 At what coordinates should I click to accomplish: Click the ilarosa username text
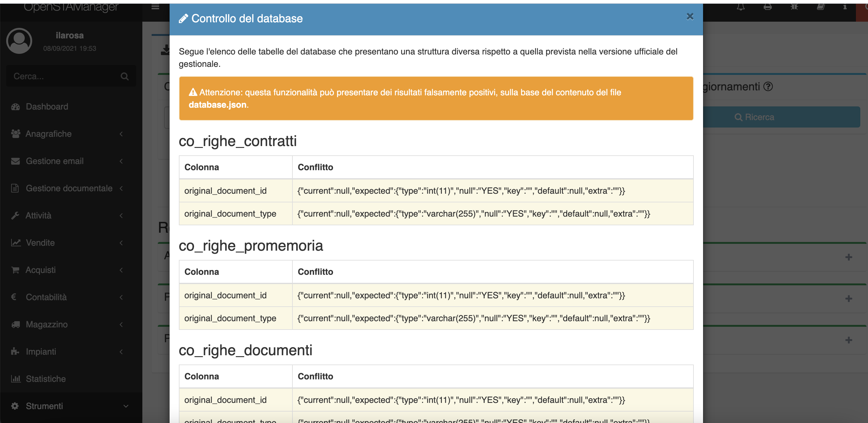click(70, 35)
